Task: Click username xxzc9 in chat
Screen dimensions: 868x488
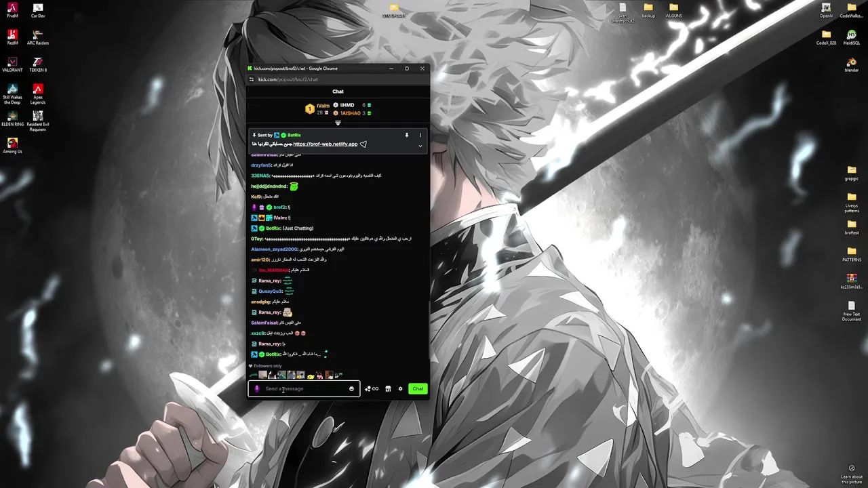Action: [258, 333]
